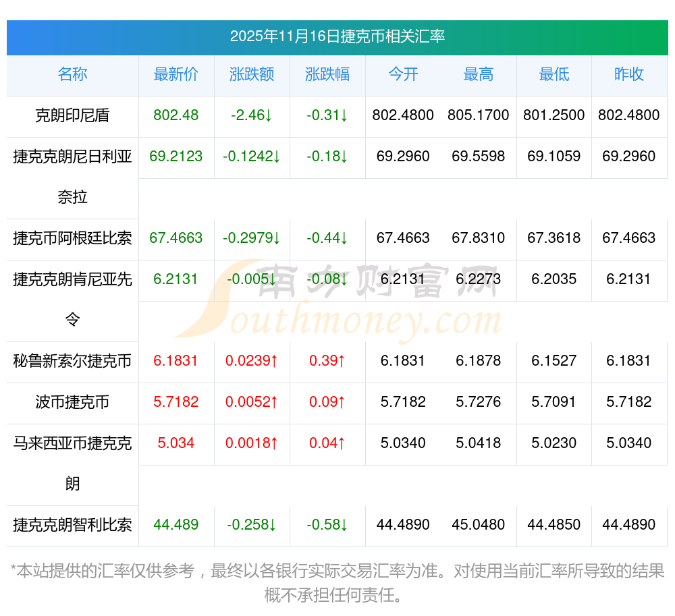Image resolution: width=675 pixels, height=616 pixels.
Task: Click the 2025年11月16日捷克币相关汇率 title banner
Action: coord(337,36)
